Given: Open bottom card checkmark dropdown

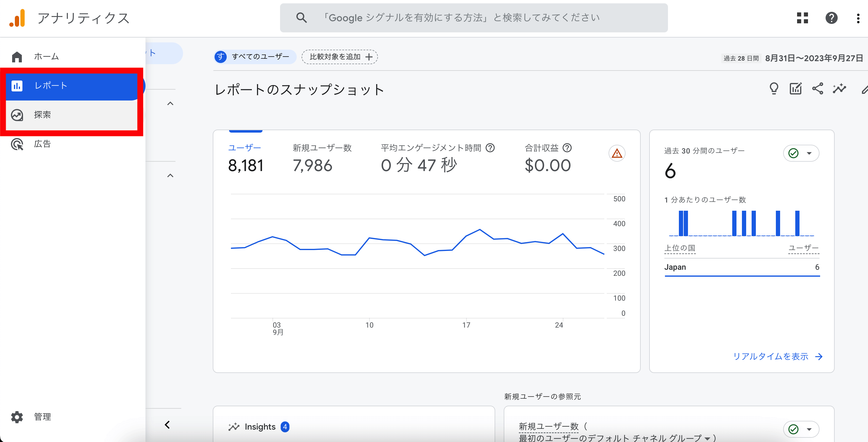Looking at the screenshot, I should pos(801,430).
